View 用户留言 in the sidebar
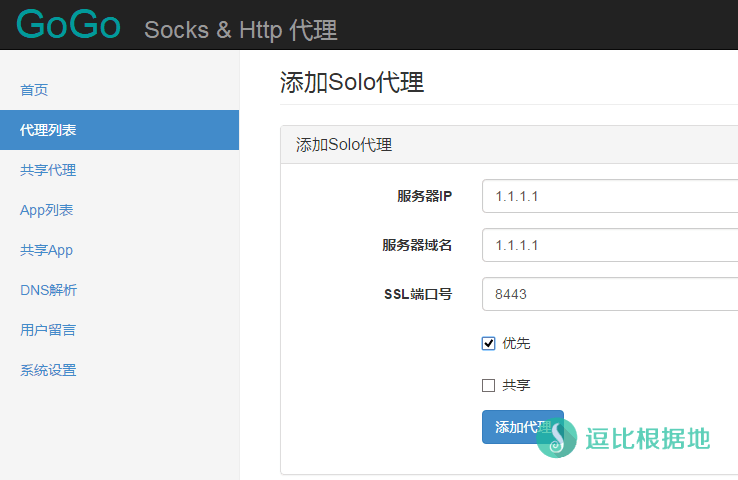The width and height of the screenshot is (738, 480). pos(48,330)
